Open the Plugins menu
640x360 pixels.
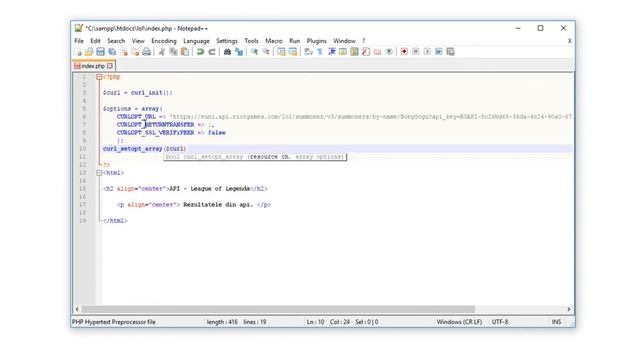316,41
